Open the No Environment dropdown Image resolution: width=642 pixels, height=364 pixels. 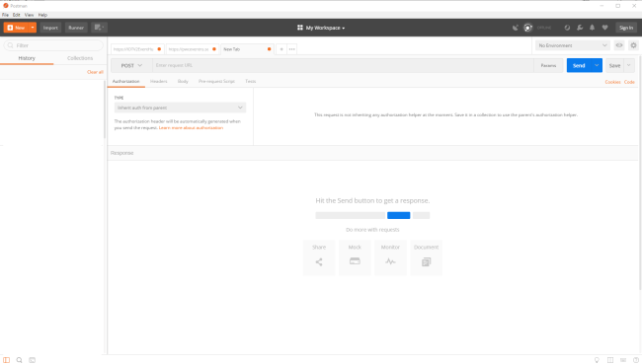[x=573, y=45]
